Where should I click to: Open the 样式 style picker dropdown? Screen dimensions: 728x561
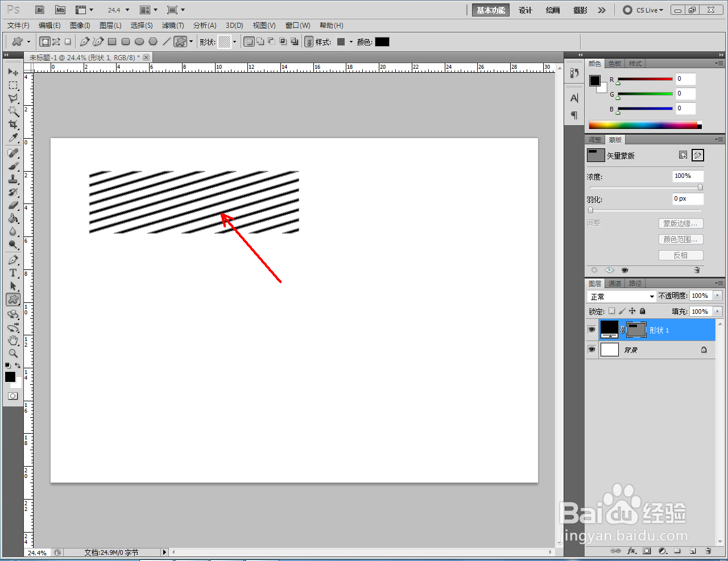point(351,41)
